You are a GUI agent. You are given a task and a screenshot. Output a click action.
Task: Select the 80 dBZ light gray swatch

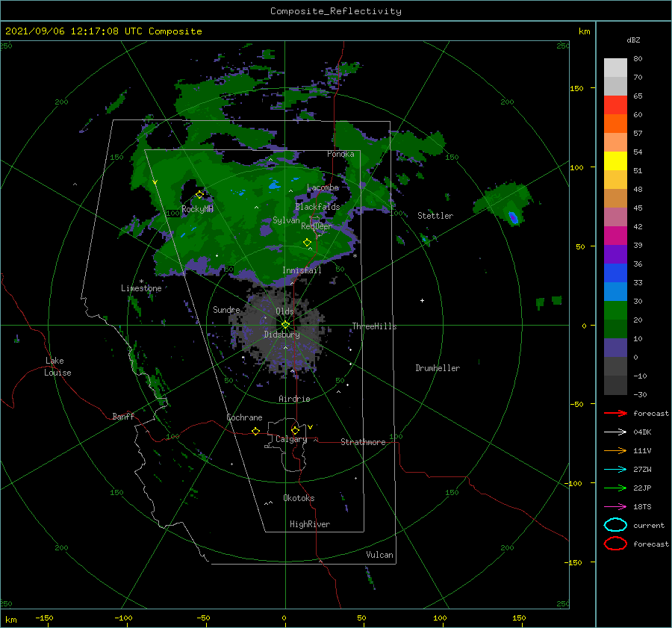coord(615,67)
